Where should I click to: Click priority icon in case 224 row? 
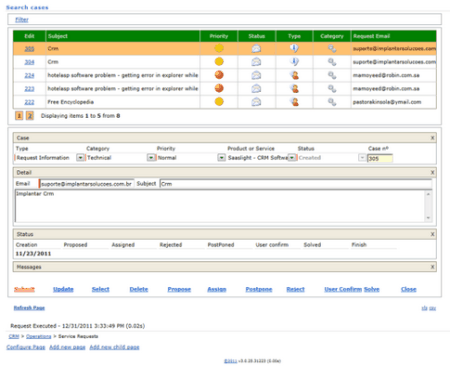coord(219,75)
